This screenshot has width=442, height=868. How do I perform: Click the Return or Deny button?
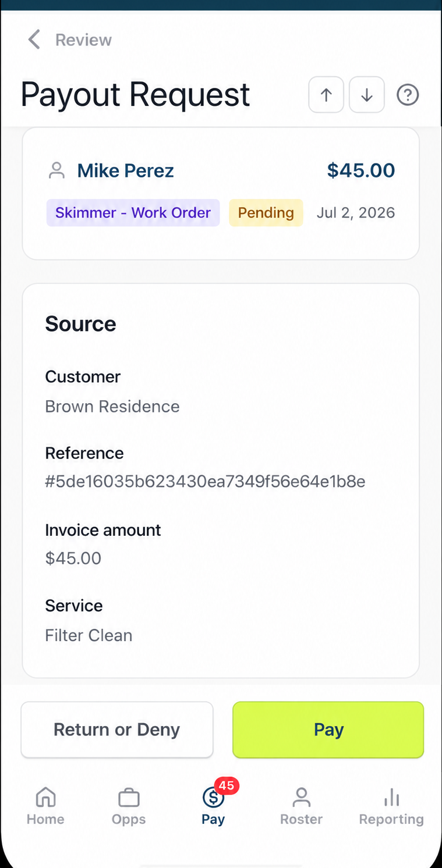click(x=117, y=730)
